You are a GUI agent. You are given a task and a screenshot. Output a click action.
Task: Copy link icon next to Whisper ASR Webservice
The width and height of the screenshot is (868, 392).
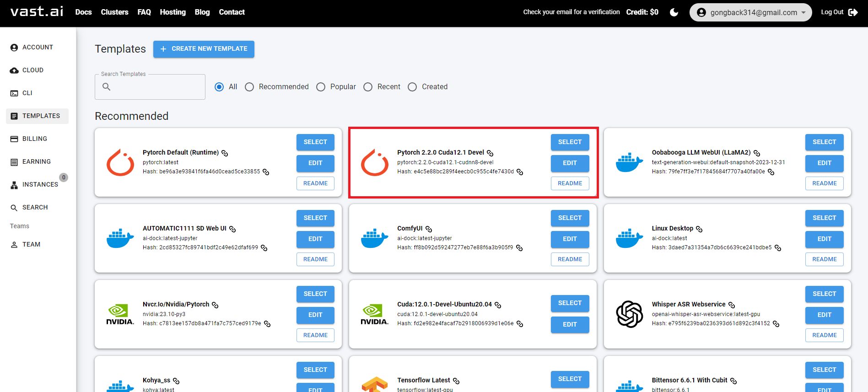[x=732, y=305]
